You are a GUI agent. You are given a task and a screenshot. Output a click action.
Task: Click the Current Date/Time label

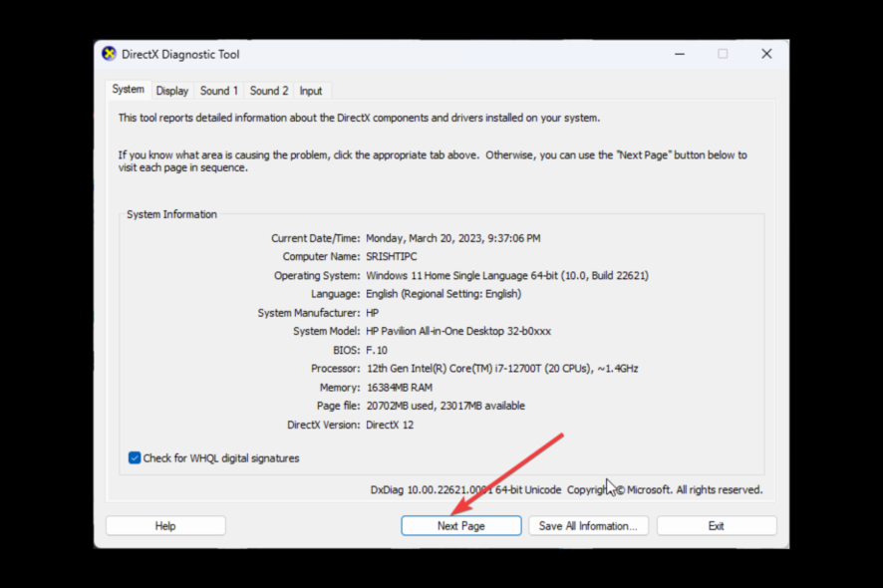(315, 238)
